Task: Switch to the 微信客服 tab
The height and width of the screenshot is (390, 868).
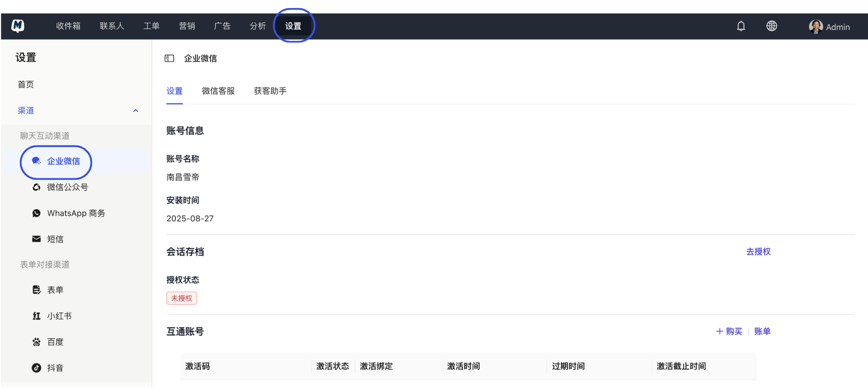Action: (218, 91)
